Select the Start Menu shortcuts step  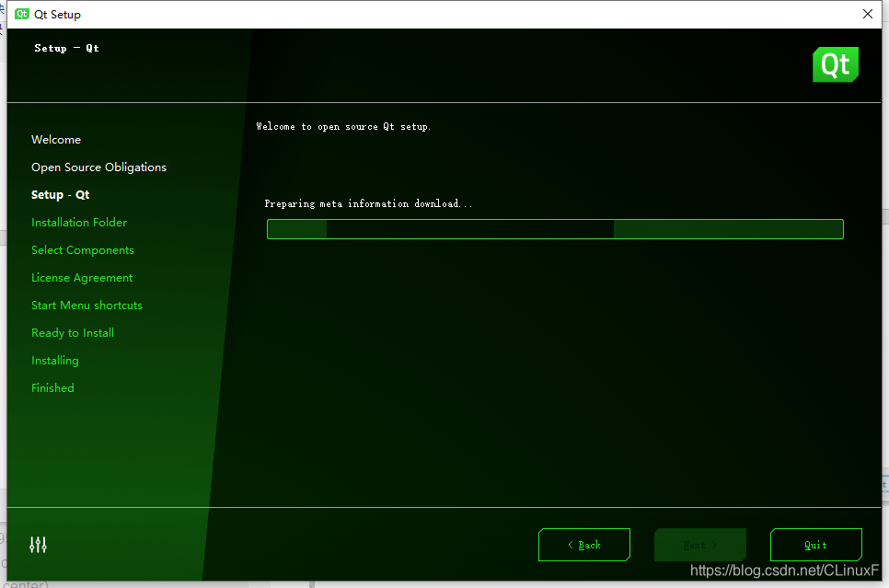(x=87, y=306)
